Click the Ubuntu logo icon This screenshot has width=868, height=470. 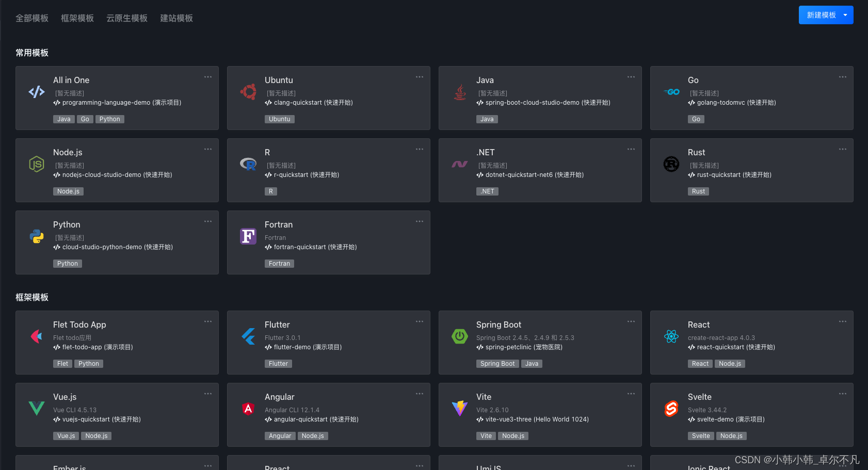(x=248, y=92)
